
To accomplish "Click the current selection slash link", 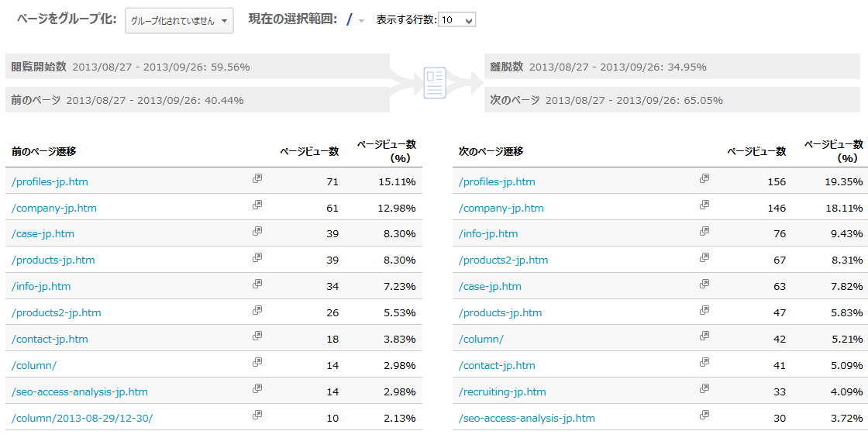I will (350, 20).
